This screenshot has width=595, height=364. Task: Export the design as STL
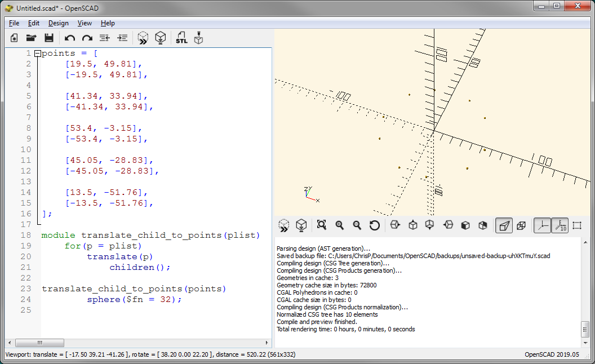pos(181,38)
